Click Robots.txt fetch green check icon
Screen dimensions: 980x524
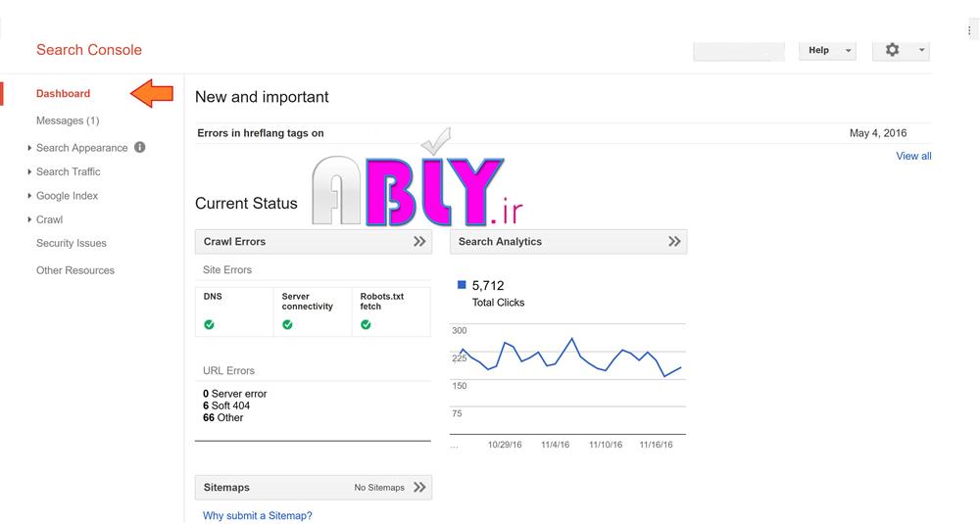point(366,325)
